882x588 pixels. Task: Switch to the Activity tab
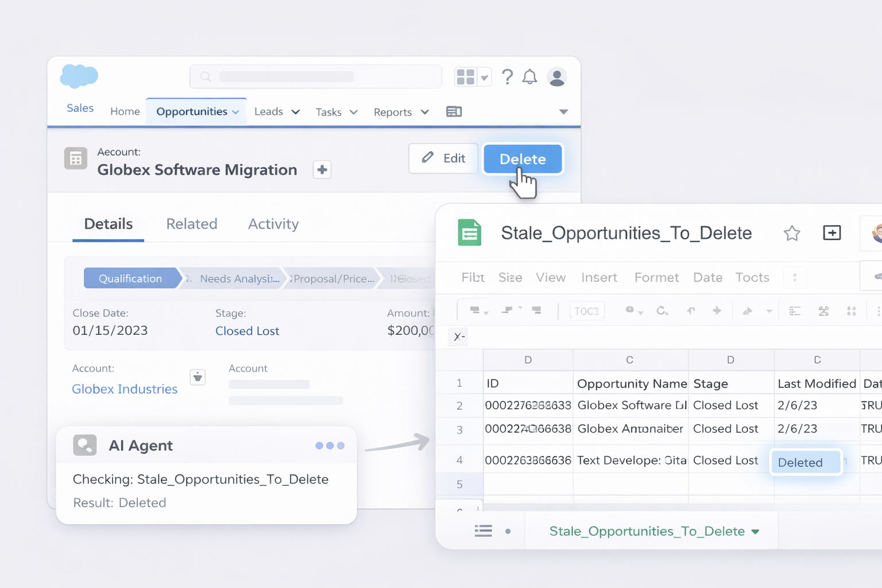point(273,224)
